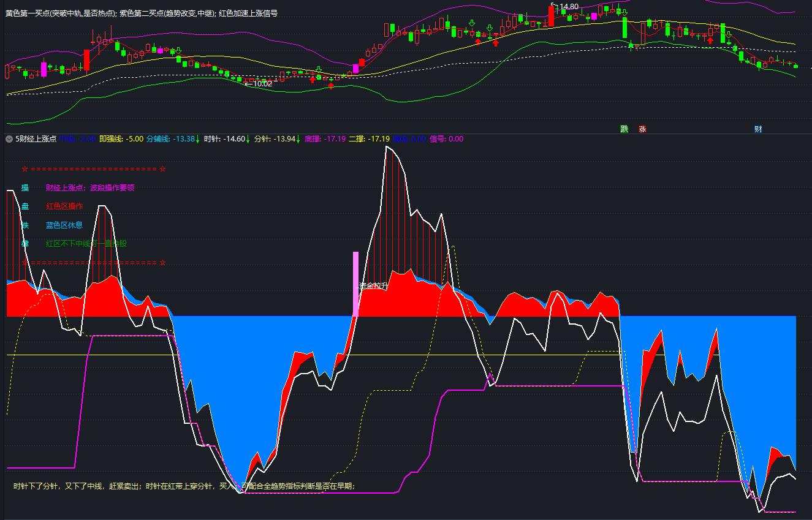Click the blue 财 icon in the top-right
The image size is (812, 520).
(x=759, y=129)
